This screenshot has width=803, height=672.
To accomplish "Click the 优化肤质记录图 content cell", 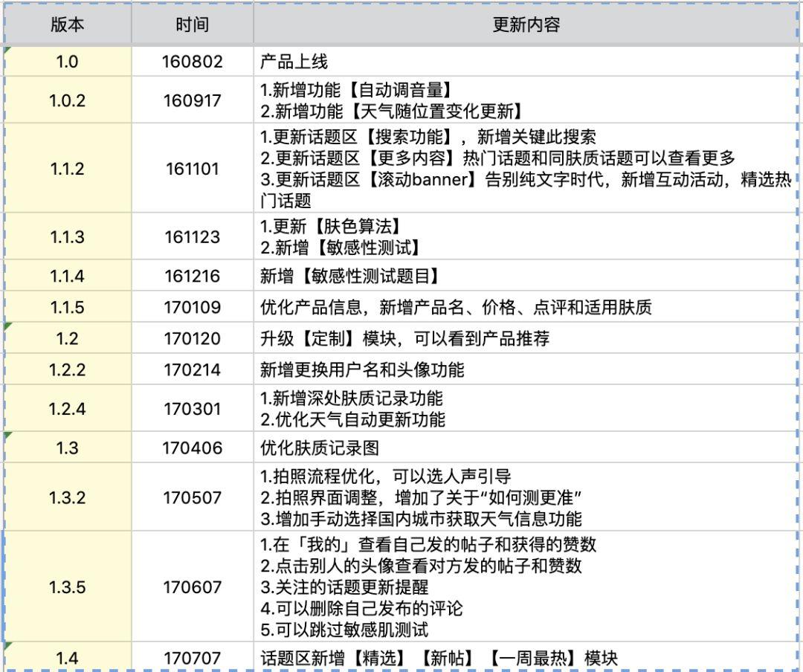I will [372, 448].
